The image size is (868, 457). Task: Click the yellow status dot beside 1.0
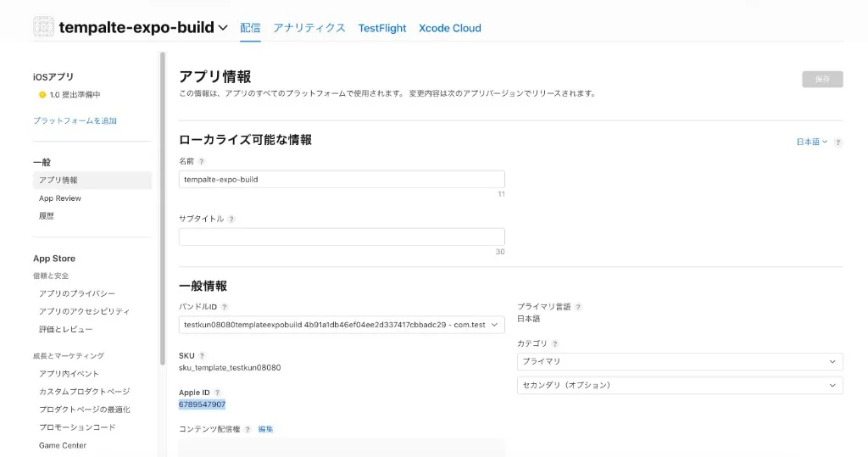[x=42, y=95]
